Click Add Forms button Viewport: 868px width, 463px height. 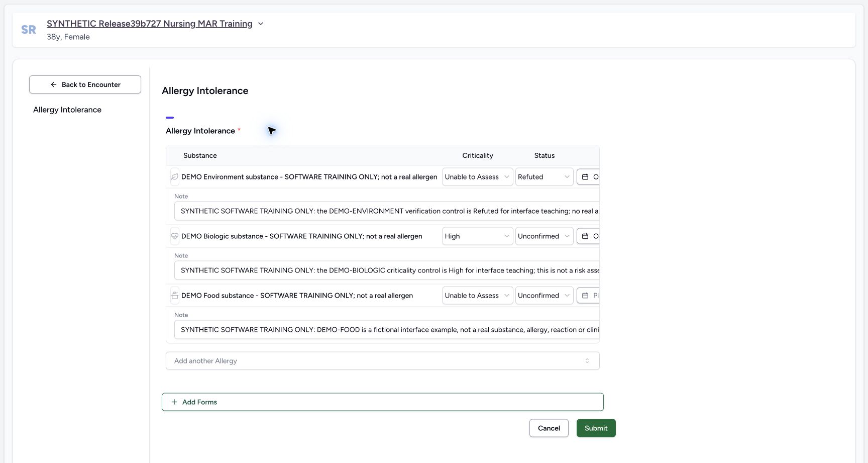pos(383,402)
